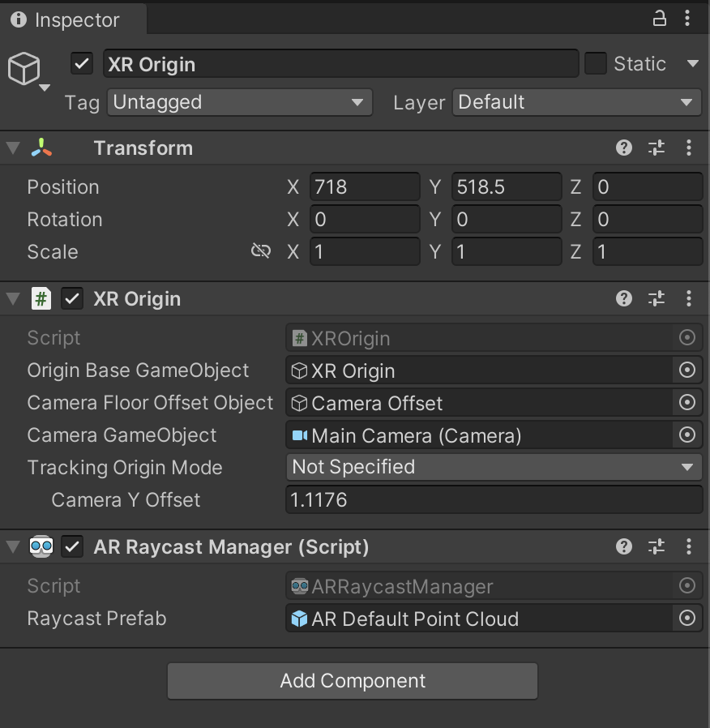
Task: Click the Camera Y Offset value field
Action: [x=494, y=500]
